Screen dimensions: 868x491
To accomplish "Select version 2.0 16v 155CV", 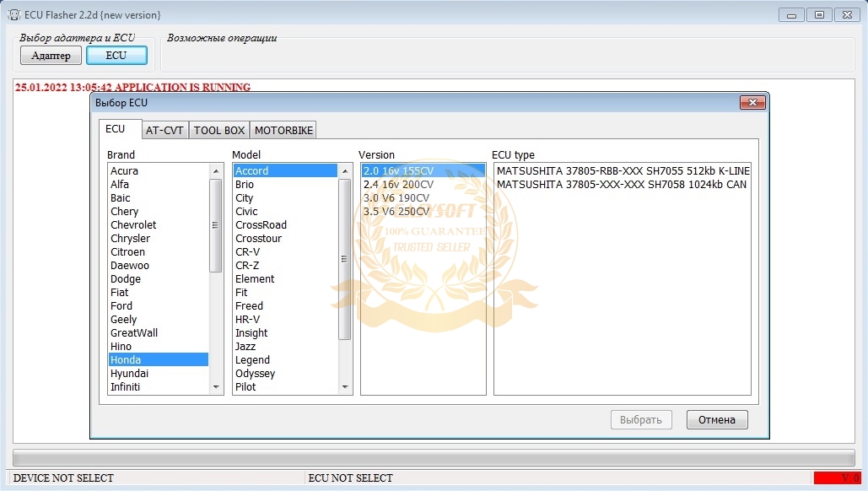I will click(423, 170).
